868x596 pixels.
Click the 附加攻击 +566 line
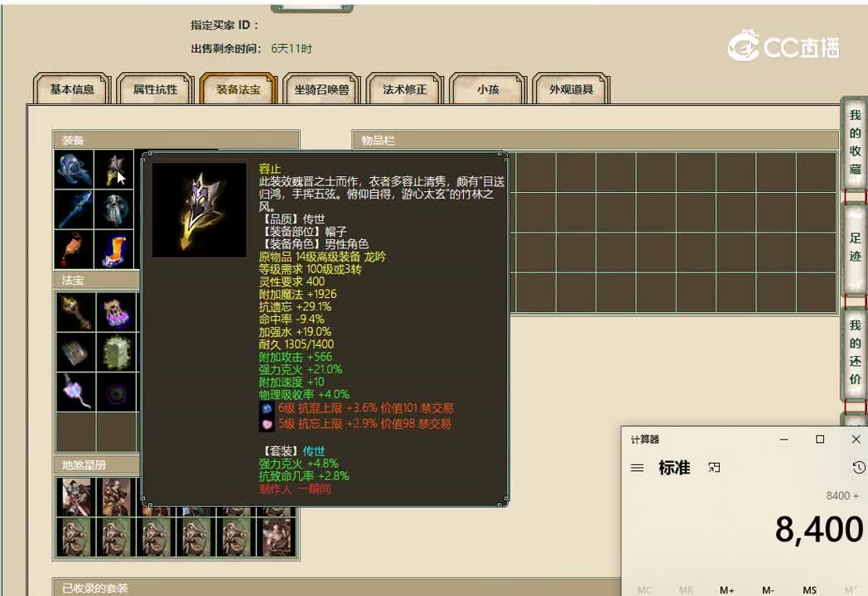295,357
